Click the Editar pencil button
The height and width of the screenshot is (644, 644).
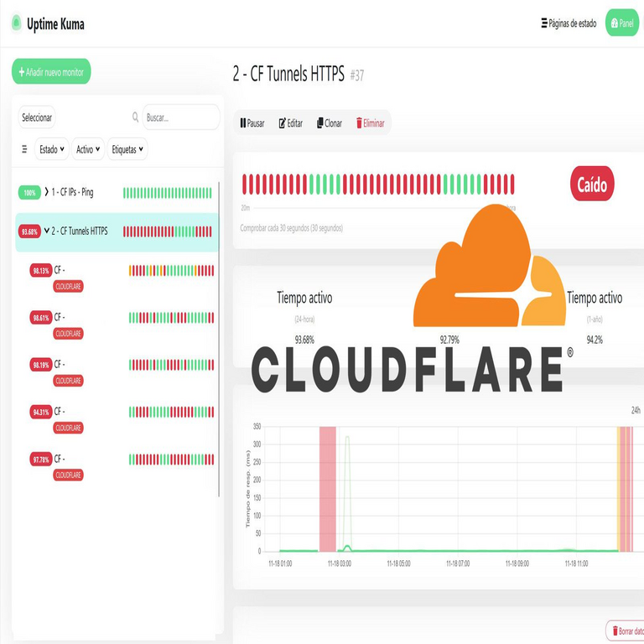pyautogui.click(x=291, y=122)
